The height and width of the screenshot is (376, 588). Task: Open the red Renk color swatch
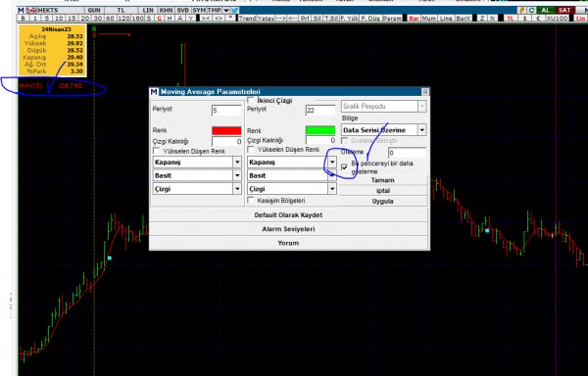click(x=226, y=130)
